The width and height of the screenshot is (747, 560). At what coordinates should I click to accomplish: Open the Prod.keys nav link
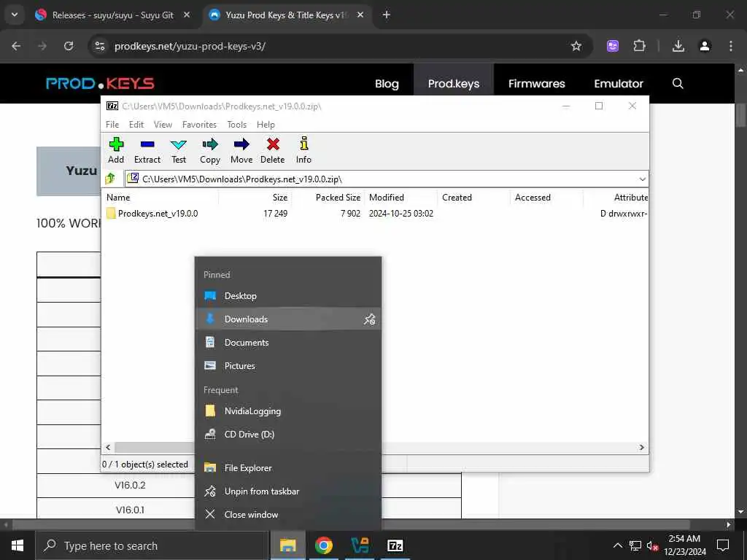[x=454, y=84]
